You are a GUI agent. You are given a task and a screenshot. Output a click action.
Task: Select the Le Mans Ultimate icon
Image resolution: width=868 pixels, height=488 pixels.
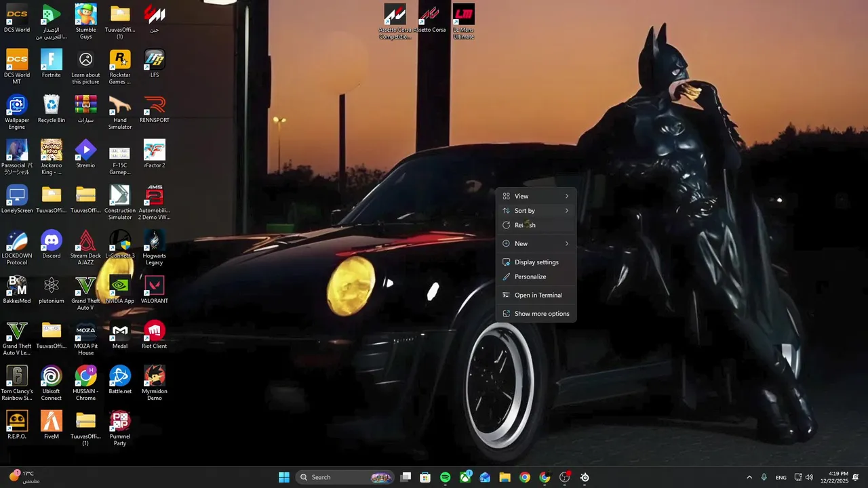click(x=464, y=22)
